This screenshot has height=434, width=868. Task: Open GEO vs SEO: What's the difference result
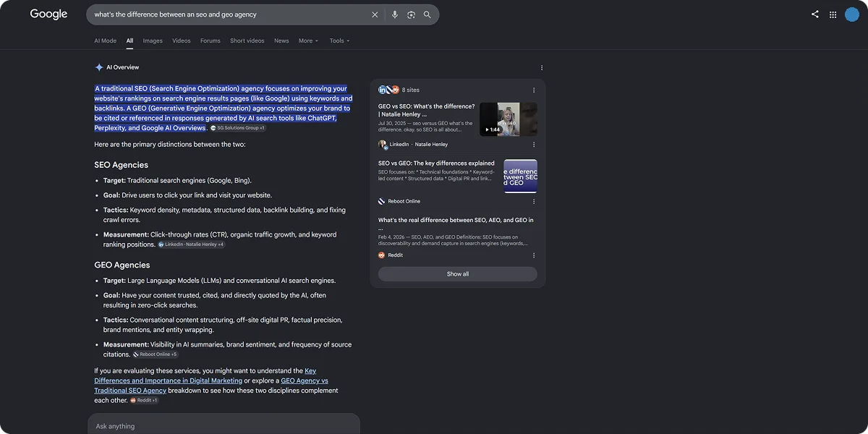pyautogui.click(x=427, y=110)
